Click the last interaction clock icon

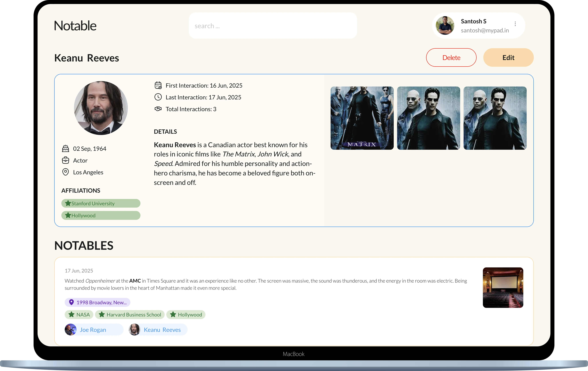tap(158, 97)
